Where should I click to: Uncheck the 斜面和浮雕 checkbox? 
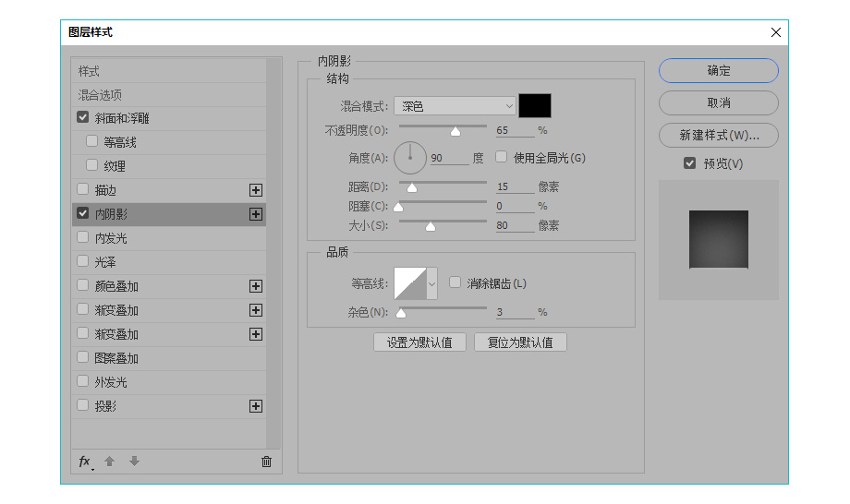(83, 117)
